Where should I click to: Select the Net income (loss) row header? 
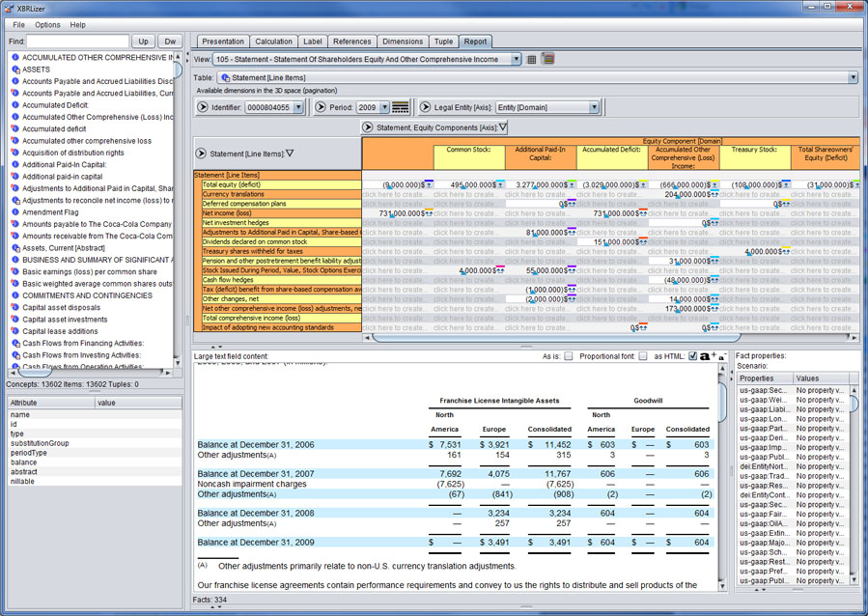[282, 213]
